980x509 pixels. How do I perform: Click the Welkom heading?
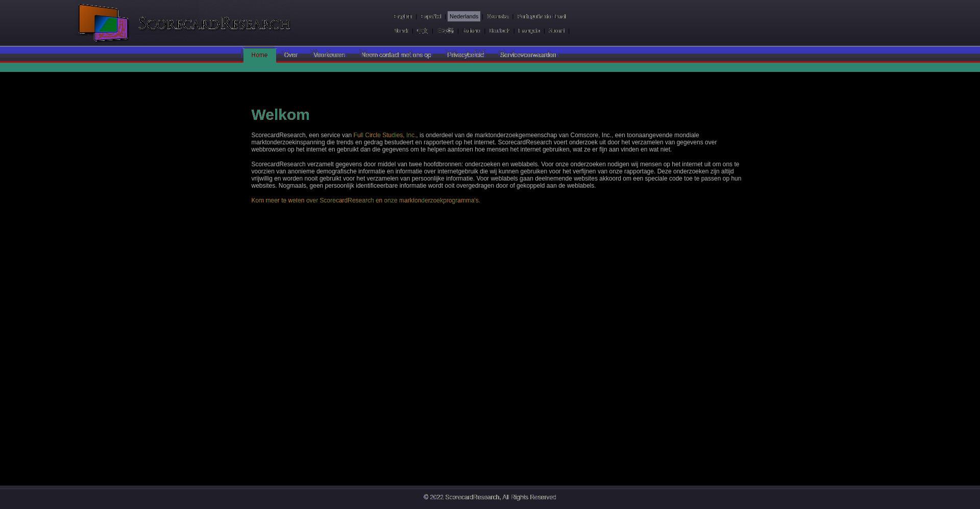[280, 115]
